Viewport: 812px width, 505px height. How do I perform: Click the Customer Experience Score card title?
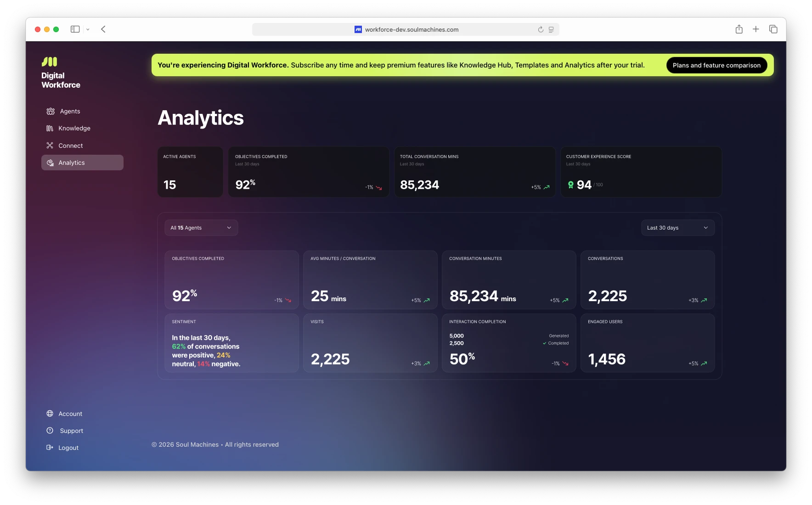tap(598, 157)
